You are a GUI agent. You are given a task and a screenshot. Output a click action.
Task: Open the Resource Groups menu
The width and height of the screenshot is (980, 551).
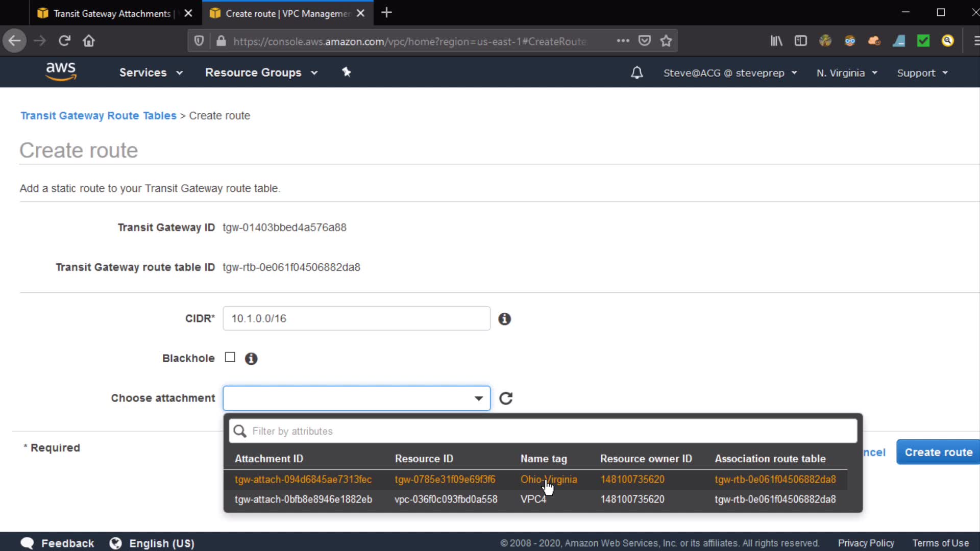pyautogui.click(x=261, y=72)
